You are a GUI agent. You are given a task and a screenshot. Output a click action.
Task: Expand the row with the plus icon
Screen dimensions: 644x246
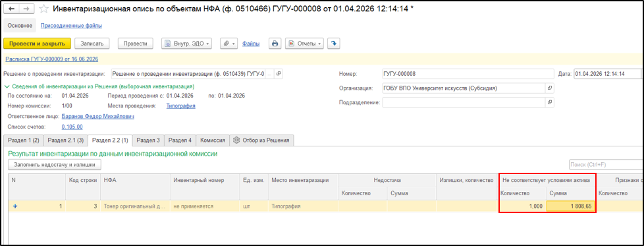(16, 206)
